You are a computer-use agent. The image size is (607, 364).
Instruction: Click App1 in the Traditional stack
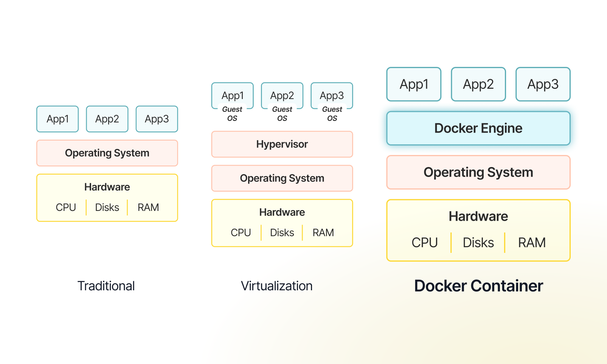[x=57, y=119]
